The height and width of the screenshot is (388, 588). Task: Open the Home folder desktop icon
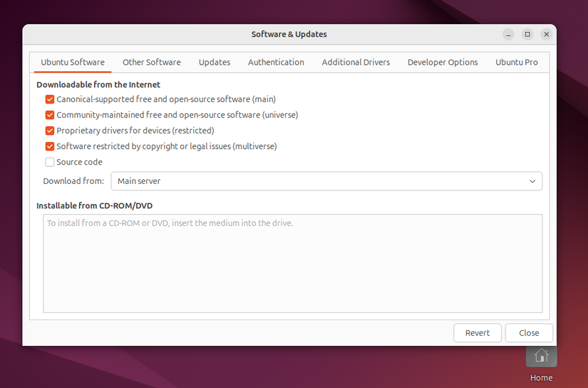541,356
